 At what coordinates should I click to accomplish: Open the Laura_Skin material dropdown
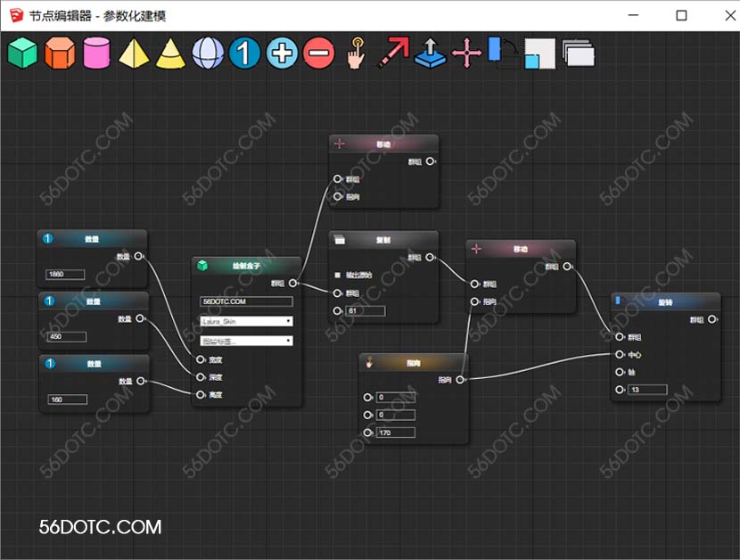[247, 321]
